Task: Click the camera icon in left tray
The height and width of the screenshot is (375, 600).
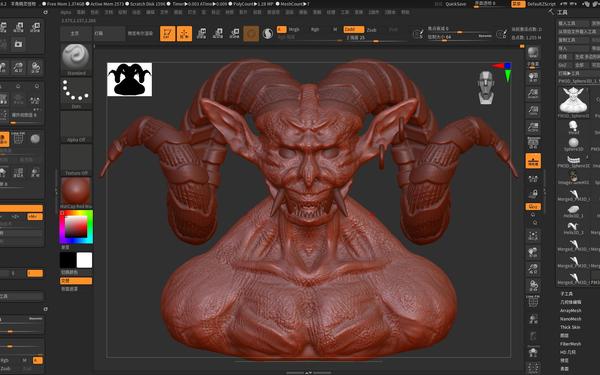Action: (18, 44)
